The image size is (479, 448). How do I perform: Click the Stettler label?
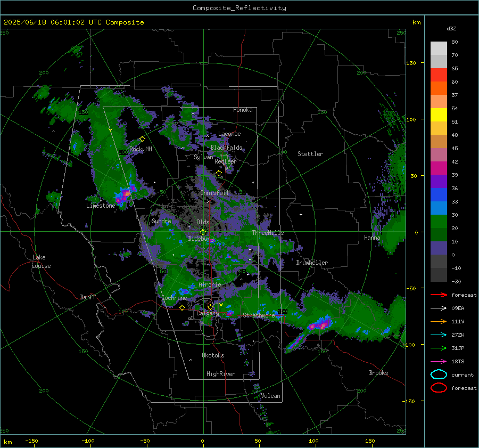(310, 154)
